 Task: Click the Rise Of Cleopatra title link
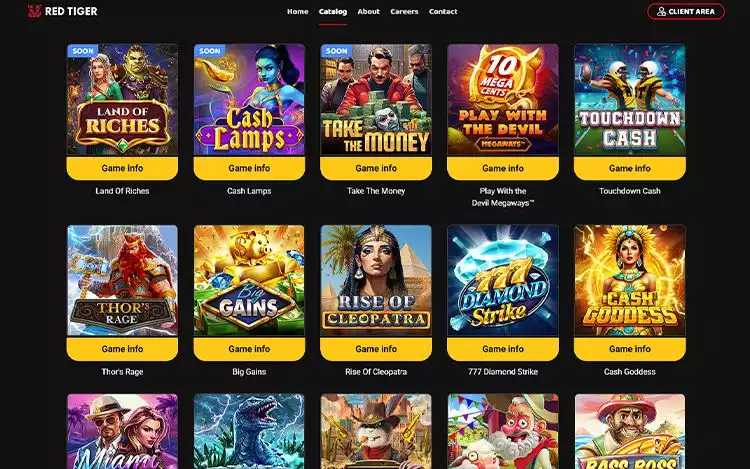tap(376, 371)
